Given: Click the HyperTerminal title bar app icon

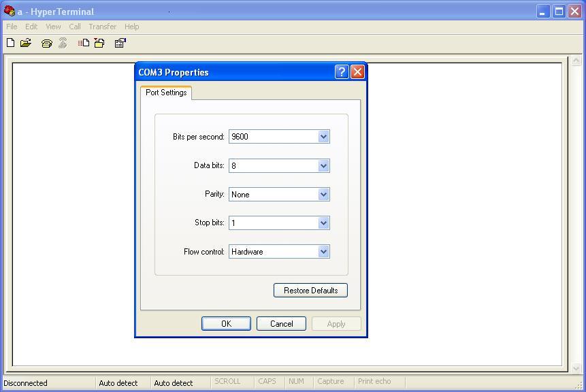Looking at the screenshot, I should click(10, 11).
